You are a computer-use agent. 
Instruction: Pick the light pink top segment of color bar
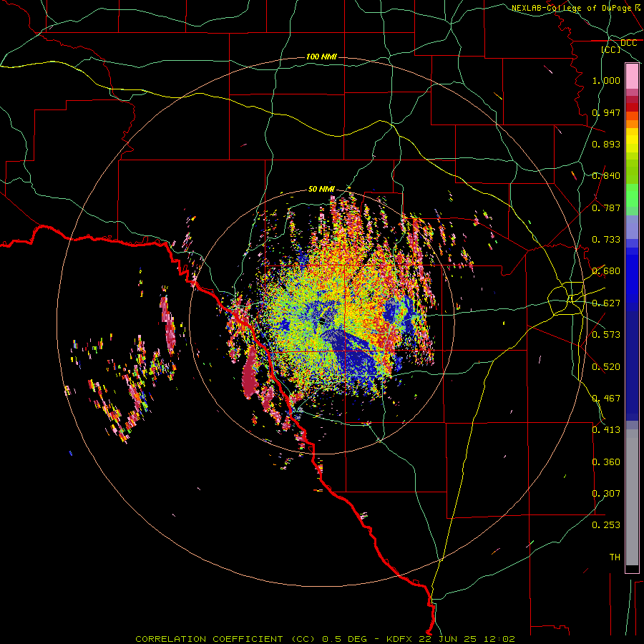point(632,77)
